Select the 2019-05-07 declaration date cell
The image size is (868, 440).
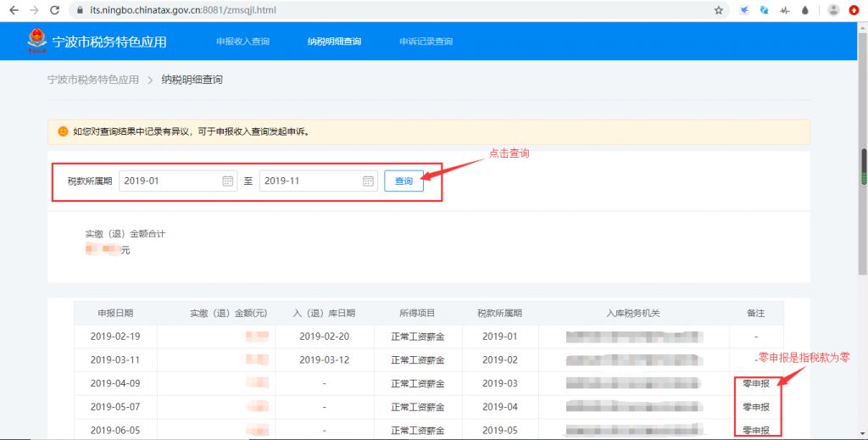115,407
